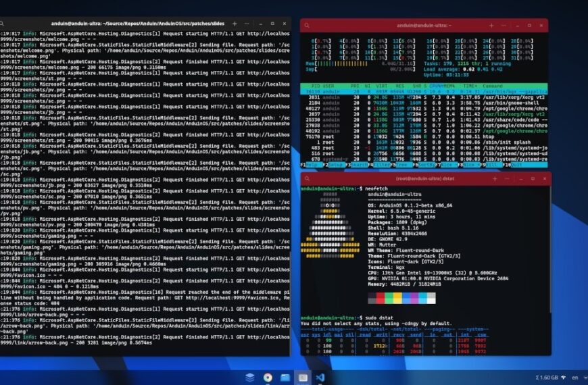This screenshot has height=385, width=588.
Task: Click the 1.60 GB memory indicator
Action: click(x=547, y=378)
